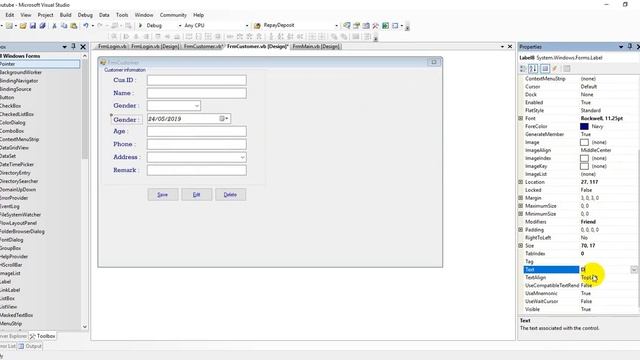640x360 pixels.
Task: Open the View menu
Action: (x=26, y=15)
